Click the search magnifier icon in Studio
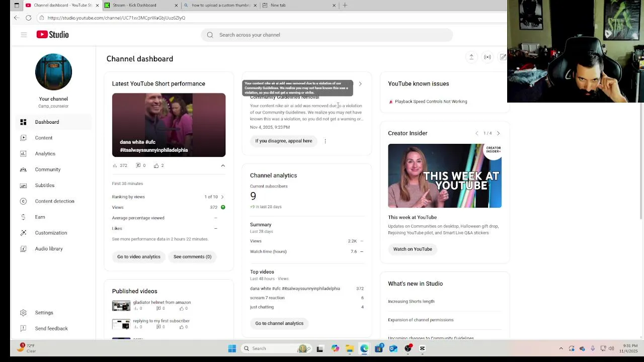 210,35
